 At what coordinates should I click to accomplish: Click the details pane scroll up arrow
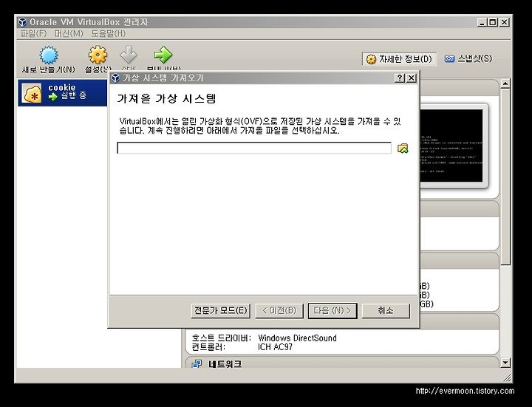point(505,83)
